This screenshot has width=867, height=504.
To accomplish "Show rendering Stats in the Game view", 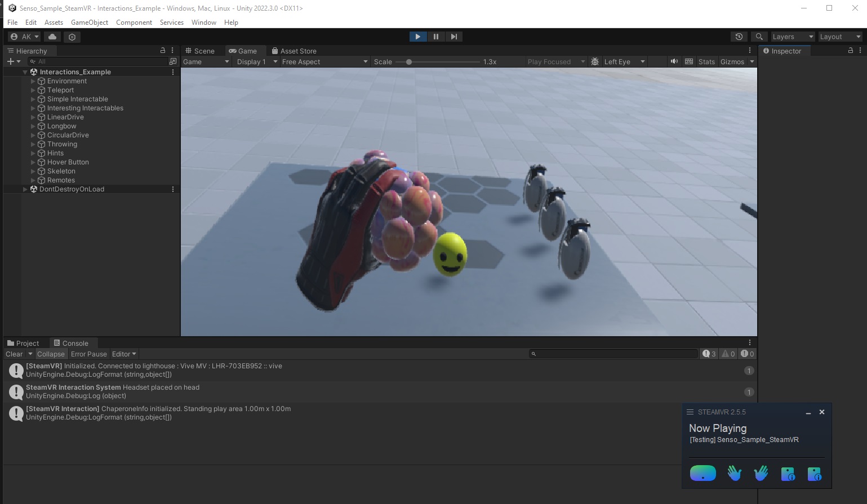I will pos(706,61).
